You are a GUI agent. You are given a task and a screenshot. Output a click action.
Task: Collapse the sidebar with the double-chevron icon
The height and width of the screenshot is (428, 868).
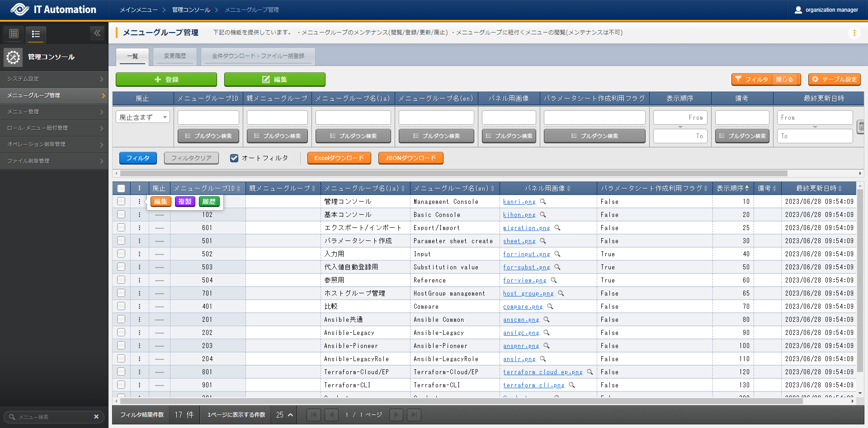click(x=97, y=33)
